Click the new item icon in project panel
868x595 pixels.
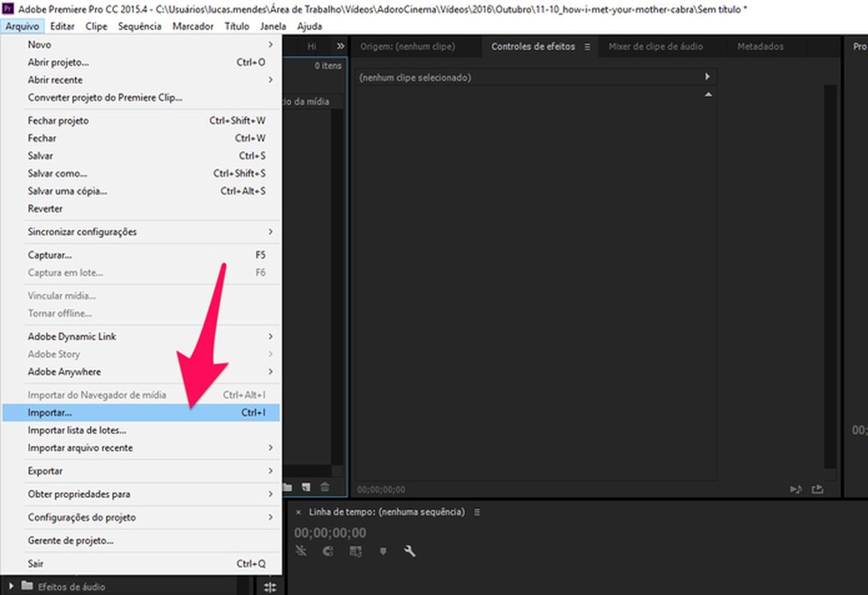pyautogui.click(x=306, y=487)
